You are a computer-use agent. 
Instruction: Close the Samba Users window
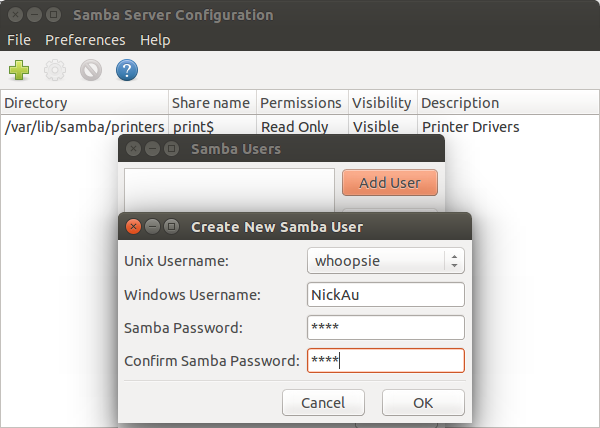(x=133, y=149)
